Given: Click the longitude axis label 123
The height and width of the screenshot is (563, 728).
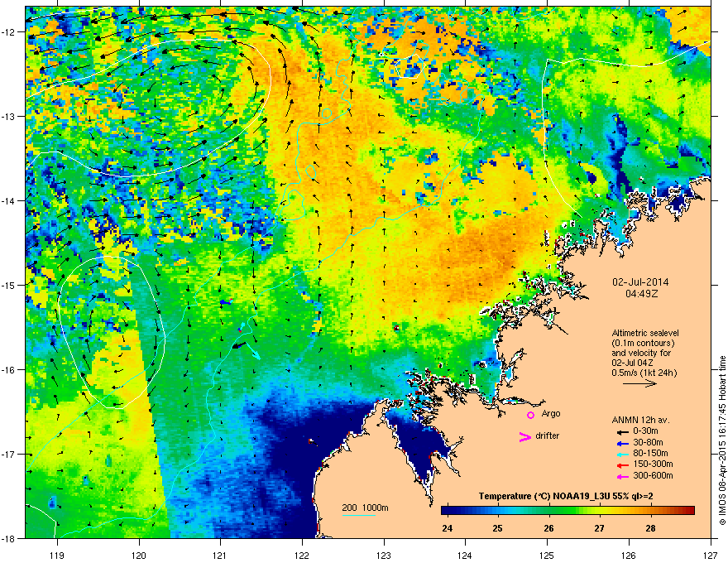Looking at the screenshot, I should 384,555.
